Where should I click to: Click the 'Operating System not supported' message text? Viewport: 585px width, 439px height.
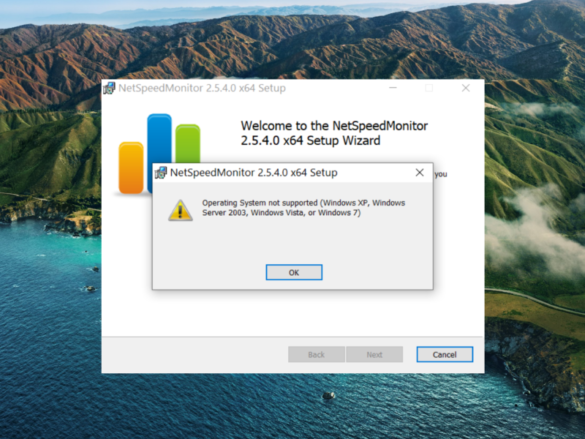click(x=304, y=208)
